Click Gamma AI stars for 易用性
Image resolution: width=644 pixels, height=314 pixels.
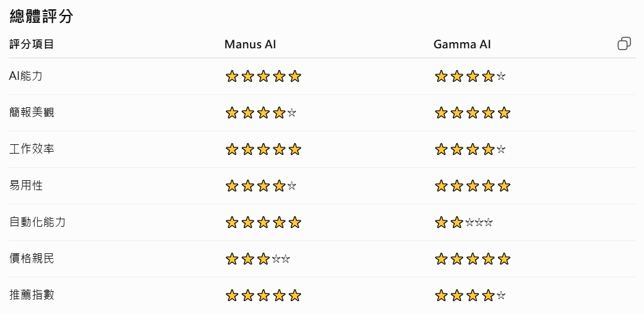click(x=472, y=186)
